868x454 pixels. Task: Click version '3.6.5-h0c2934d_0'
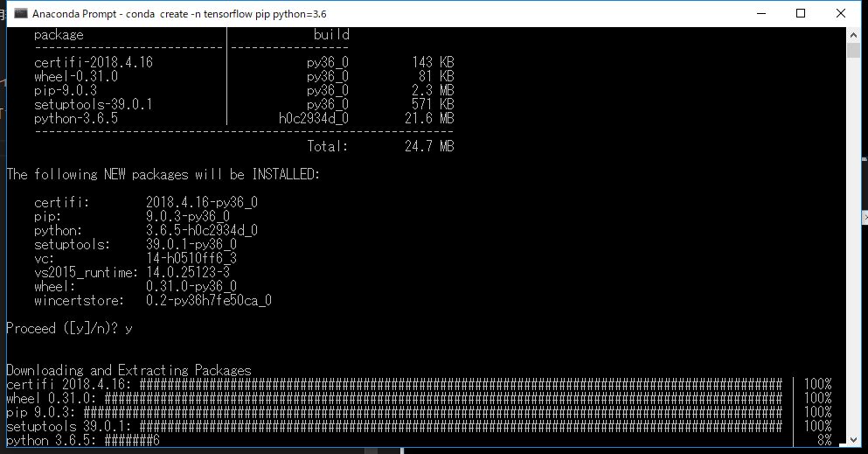(x=202, y=230)
